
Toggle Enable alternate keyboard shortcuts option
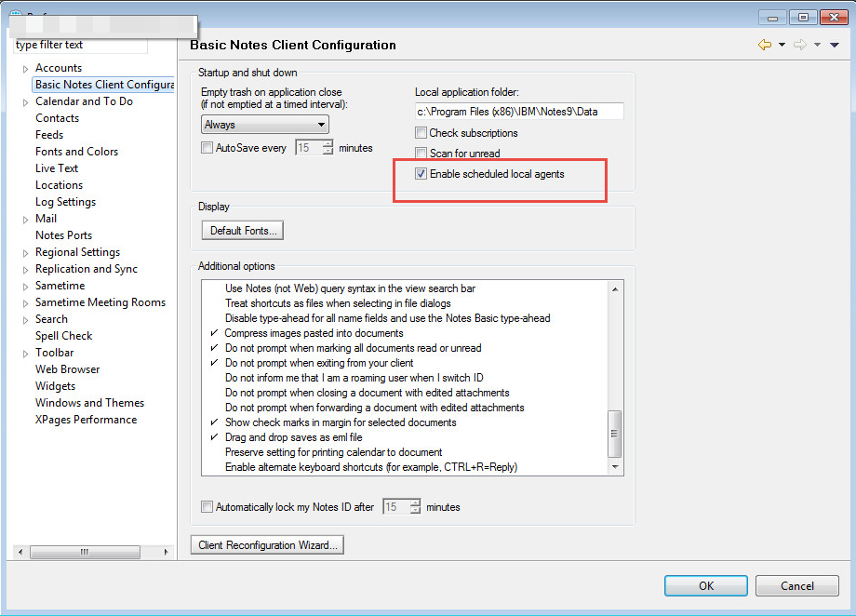coord(371,467)
